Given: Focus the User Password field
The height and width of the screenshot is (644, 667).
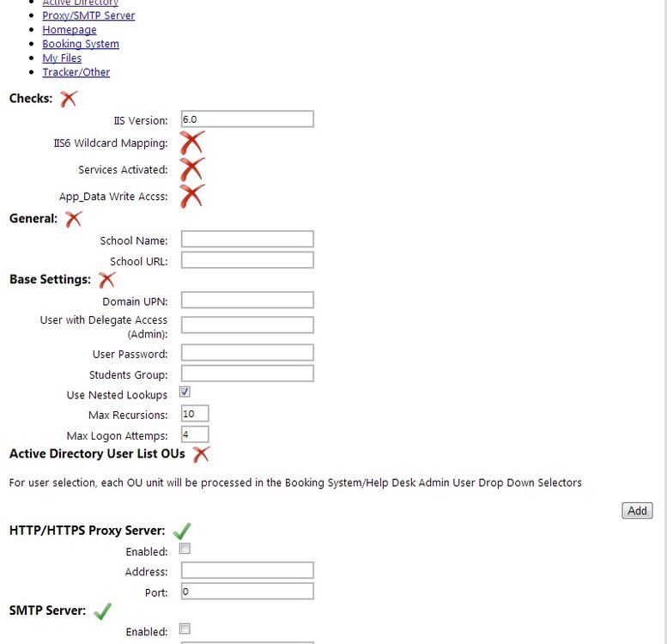Looking at the screenshot, I should [247, 353].
